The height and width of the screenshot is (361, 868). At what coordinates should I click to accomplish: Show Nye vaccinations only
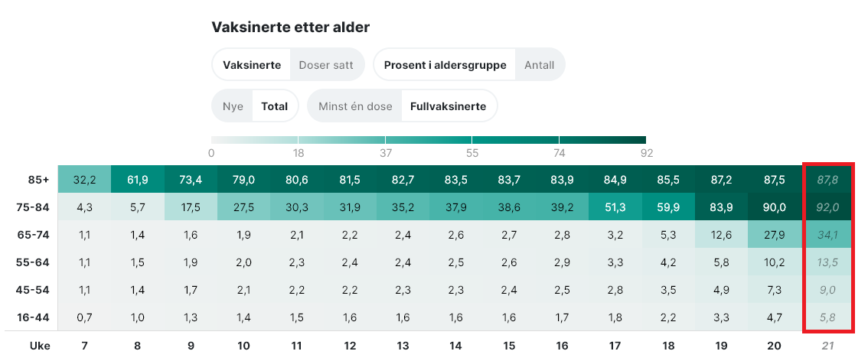tap(233, 106)
